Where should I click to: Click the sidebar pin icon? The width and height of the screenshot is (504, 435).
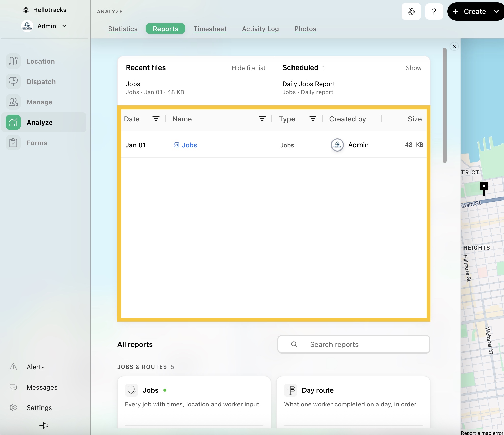pyautogui.click(x=44, y=425)
